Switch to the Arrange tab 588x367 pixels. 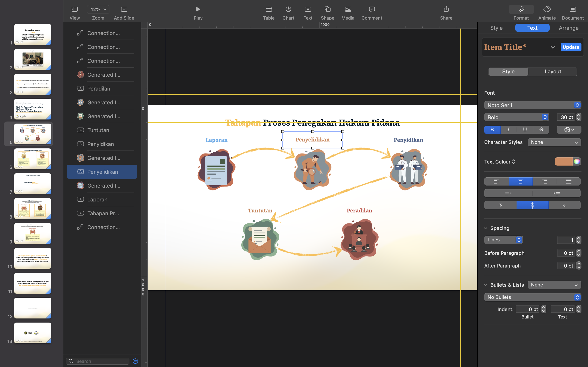coord(568,28)
